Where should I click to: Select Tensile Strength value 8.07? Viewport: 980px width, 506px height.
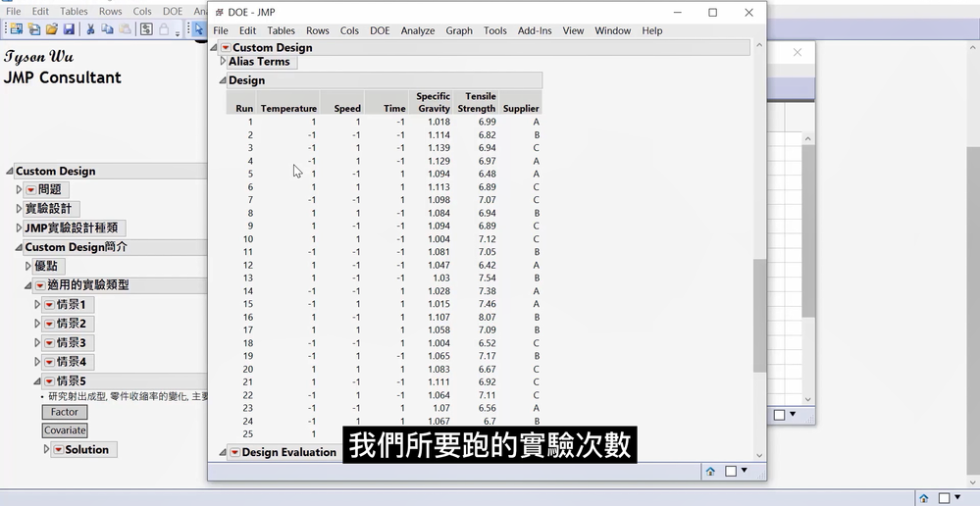tap(487, 318)
